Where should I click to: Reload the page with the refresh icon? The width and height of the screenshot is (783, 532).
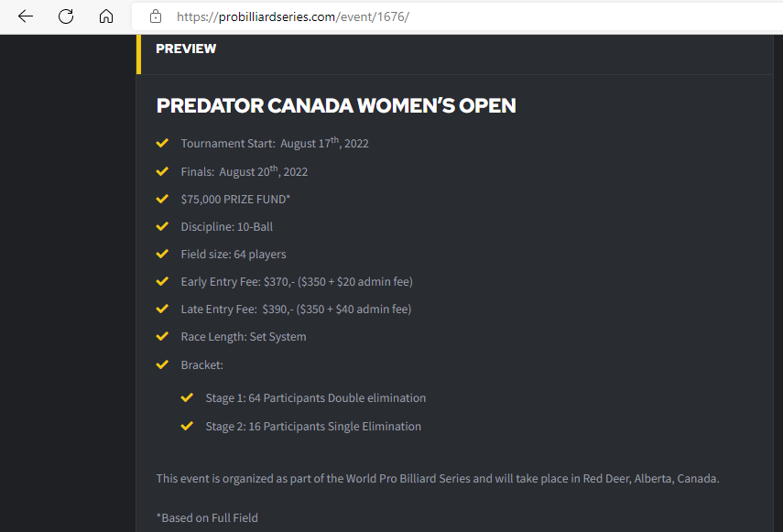click(66, 16)
